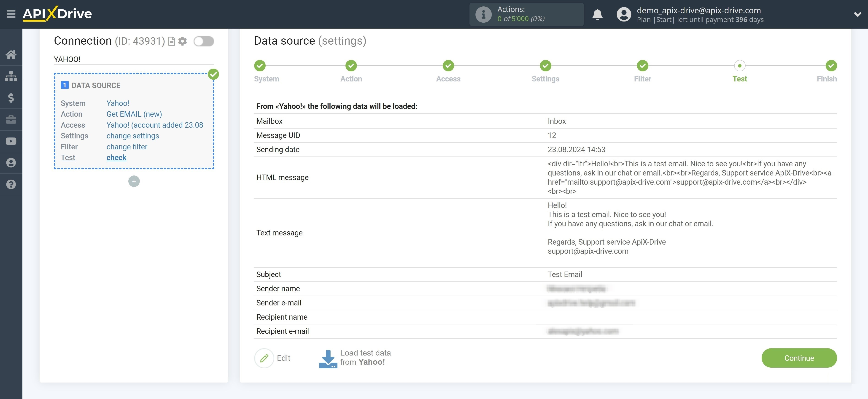Click the Sender name row label
The height and width of the screenshot is (399, 868).
pyautogui.click(x=278, y=288)
